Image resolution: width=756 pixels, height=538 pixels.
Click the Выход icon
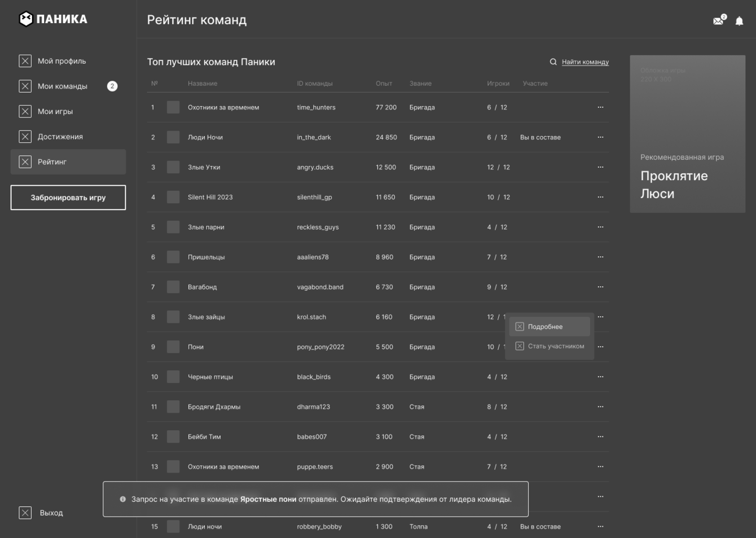[x=25, y=513]
